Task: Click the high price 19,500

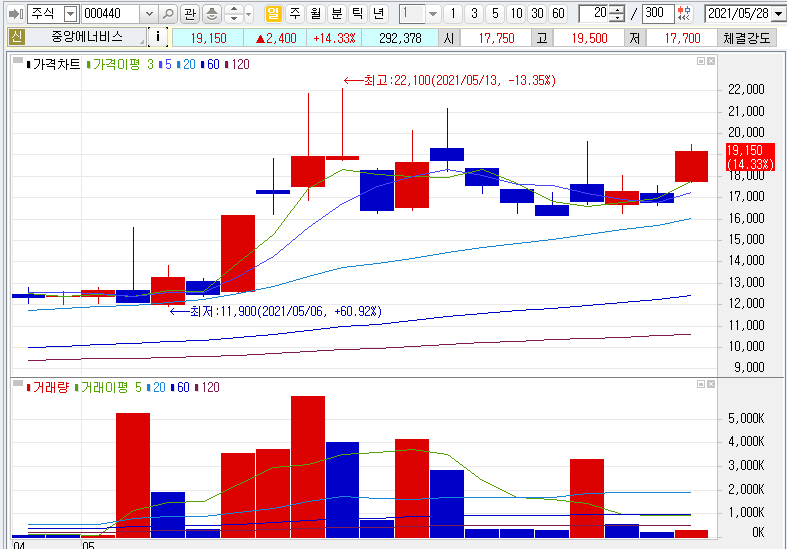Action: pyautogui.click(x=589, y=38)
